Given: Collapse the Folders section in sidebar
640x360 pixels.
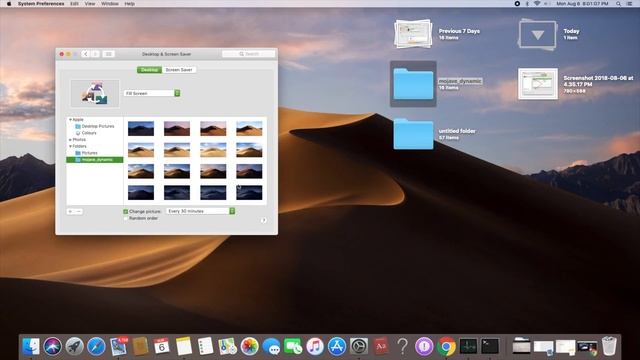Looking at the screenshot, I should tap(70, 146).
